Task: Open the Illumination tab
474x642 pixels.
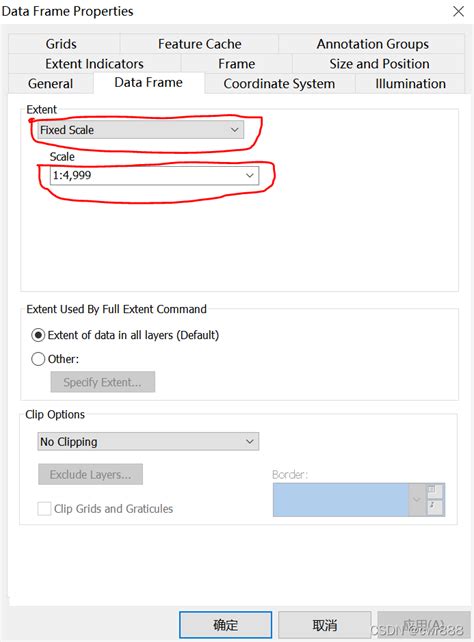Action: (x=410, y=84)
